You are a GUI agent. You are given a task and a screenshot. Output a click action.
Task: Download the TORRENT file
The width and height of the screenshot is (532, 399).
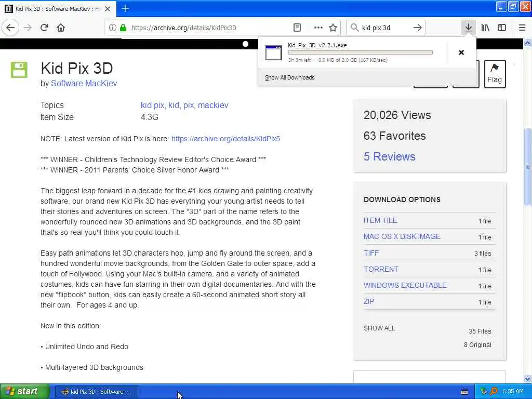pyautogui.click(x=381, y=270)
